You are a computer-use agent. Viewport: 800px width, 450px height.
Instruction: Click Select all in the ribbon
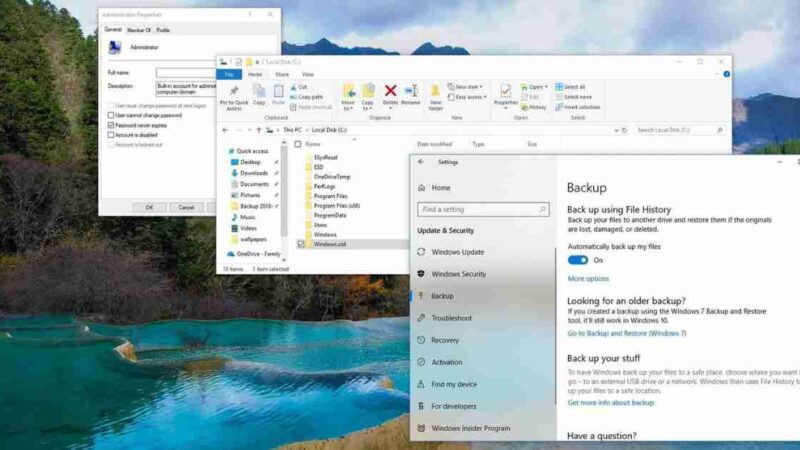(570, 87)
